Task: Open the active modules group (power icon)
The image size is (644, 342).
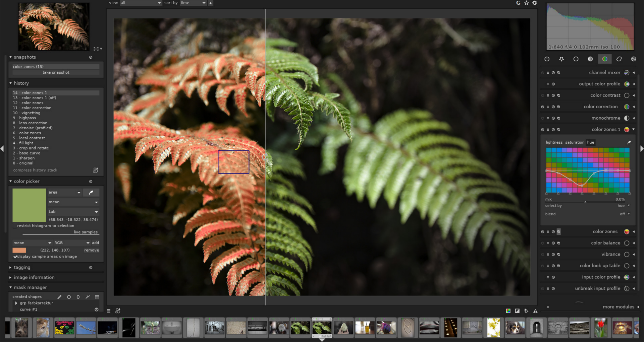Action: pyautogui.click(x=547, y=59)
